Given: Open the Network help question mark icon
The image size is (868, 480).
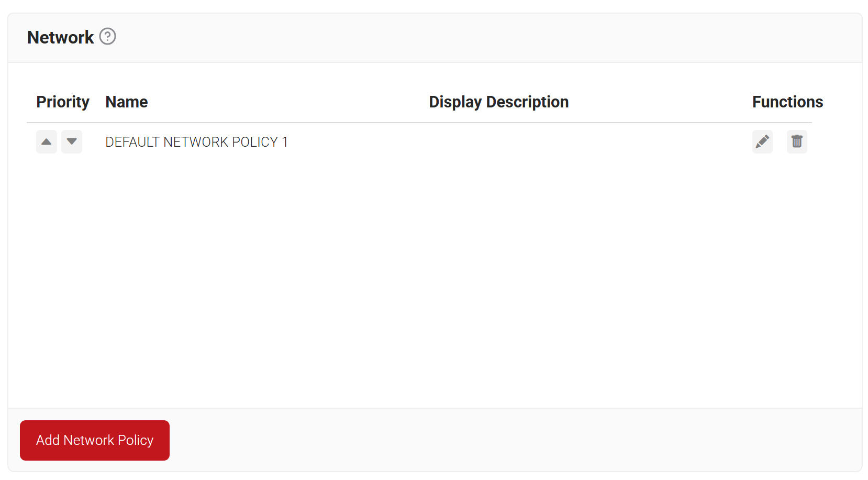Looking at the screenshot, I should [x=107, y=37].
